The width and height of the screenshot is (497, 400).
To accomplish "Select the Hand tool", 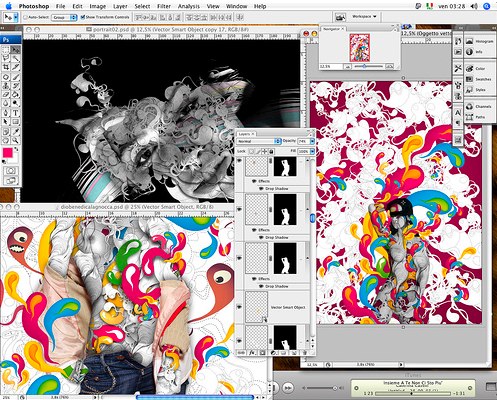I will [x=6, y=140].
